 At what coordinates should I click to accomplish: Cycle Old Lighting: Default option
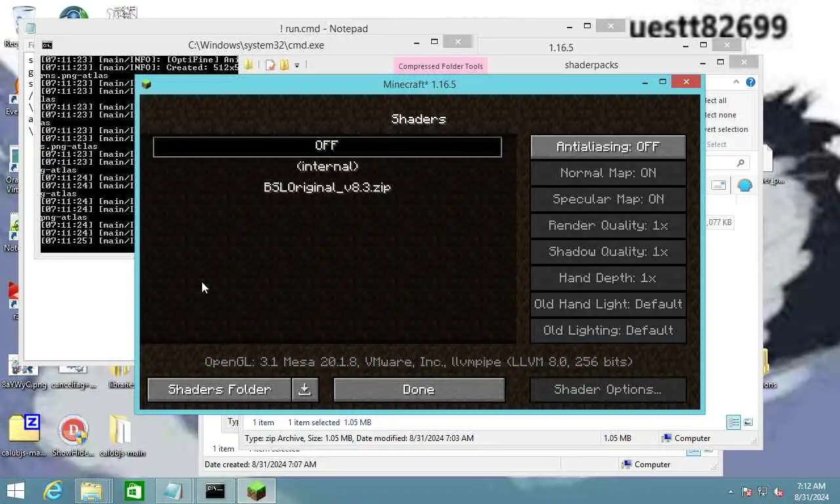tap(608, 331)
